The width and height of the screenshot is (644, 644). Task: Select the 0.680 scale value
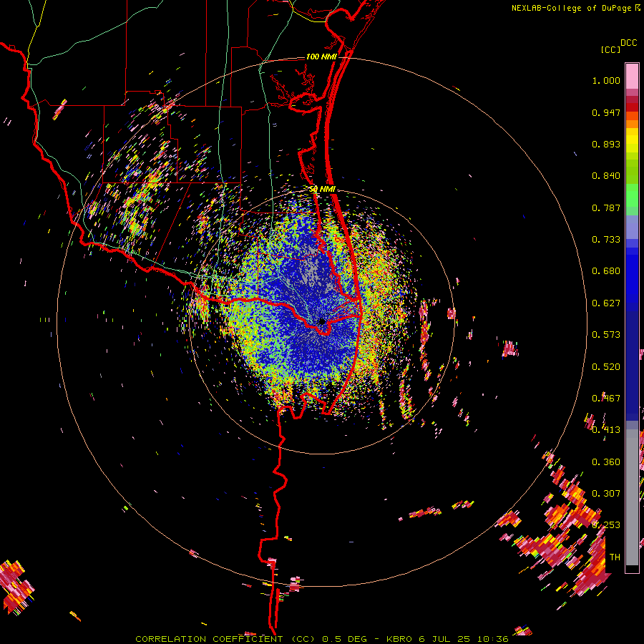click(606, 271)
